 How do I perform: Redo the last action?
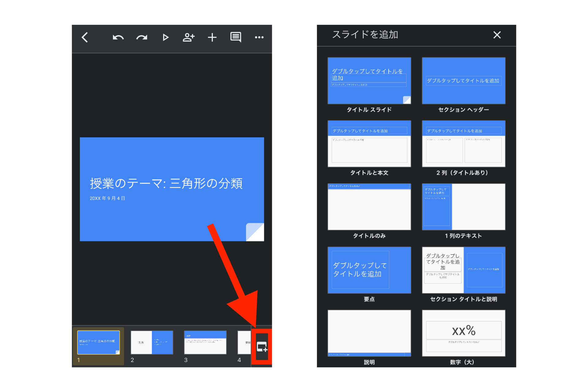[x=141, y=37]
